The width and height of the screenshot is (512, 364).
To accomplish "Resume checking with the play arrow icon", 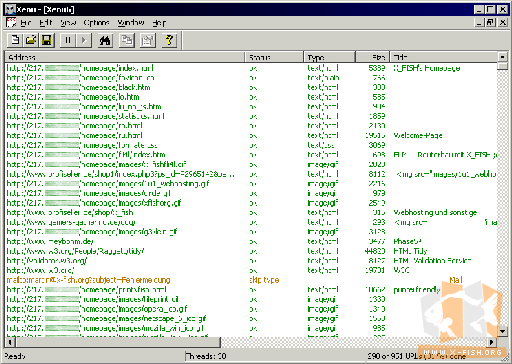I will click(x=84, y=40).
